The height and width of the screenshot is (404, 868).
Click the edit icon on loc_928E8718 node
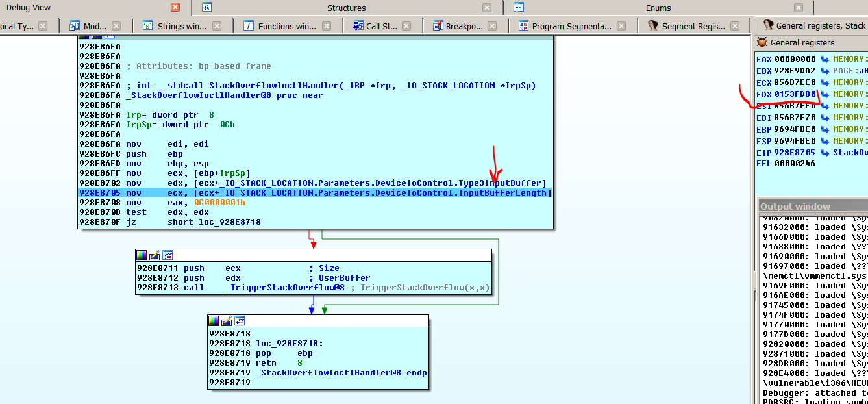pos(227,321)
